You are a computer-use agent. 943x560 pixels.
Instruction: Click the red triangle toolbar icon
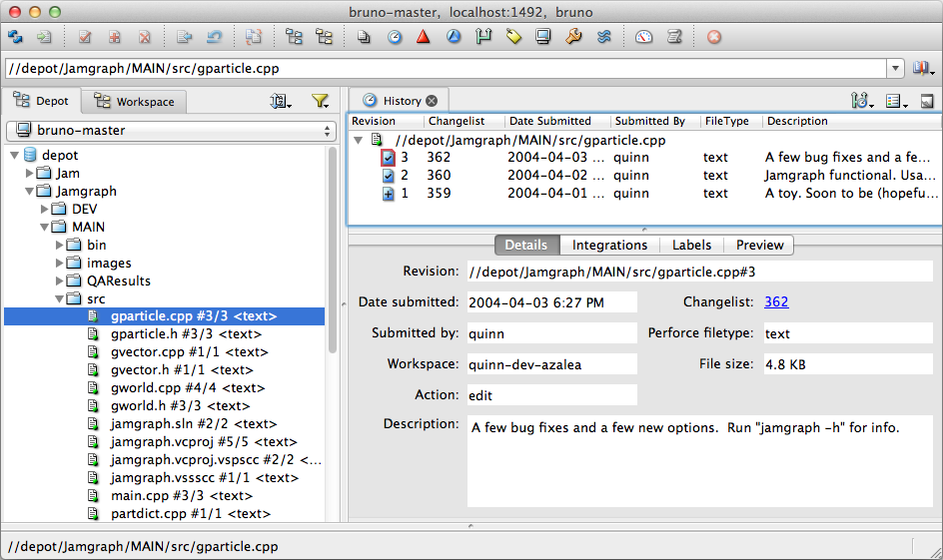click(x=424, y=38)
